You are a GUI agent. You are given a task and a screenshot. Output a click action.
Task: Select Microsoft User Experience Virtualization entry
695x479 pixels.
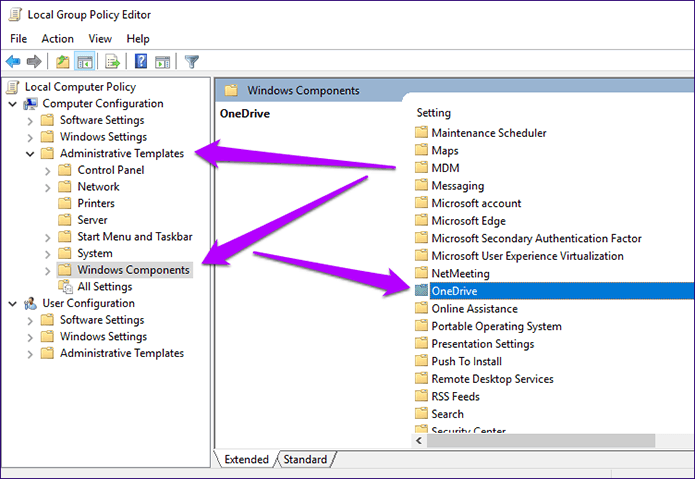[x=527, y=256]
